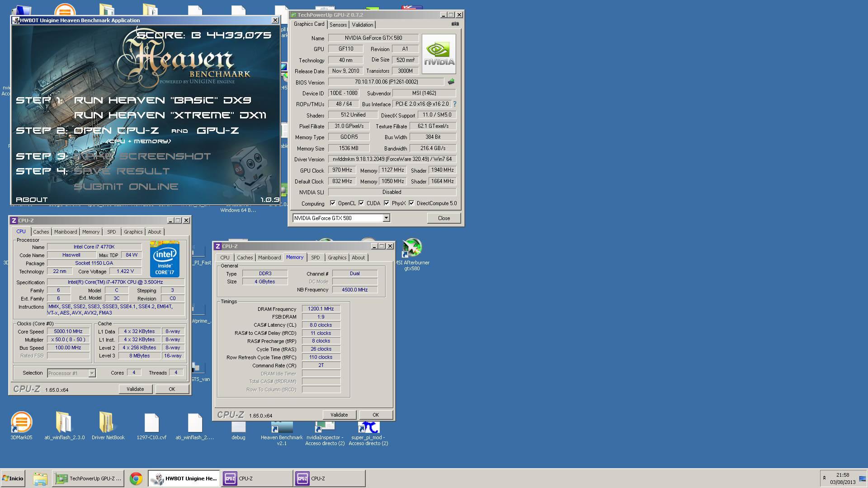Click Validate in the left CPU-Z window
Screen dimensions: 868x488
tap(135, 389)
